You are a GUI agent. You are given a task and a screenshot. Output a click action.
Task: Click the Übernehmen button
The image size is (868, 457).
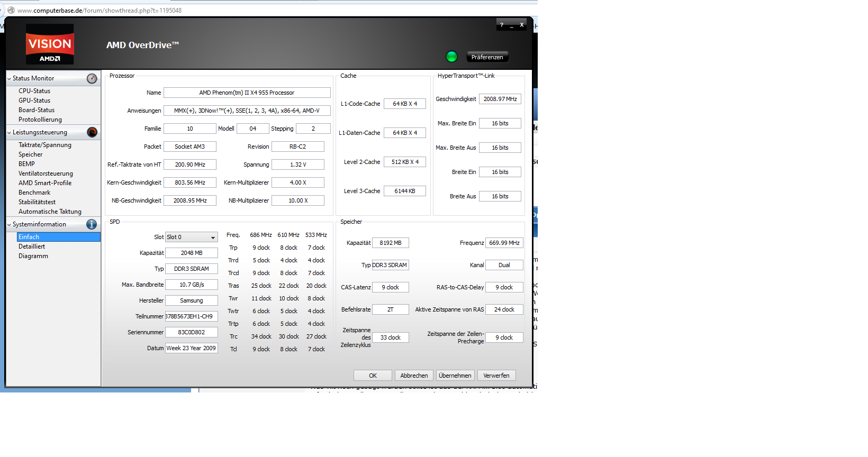tap(455, 376)
